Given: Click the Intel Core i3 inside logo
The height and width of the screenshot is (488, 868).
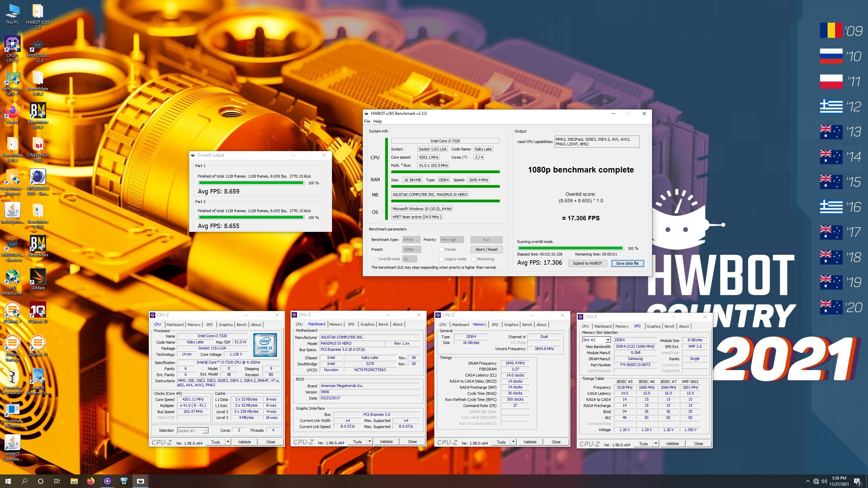Looking at the screenshot, I should click(x=265, y=345).
